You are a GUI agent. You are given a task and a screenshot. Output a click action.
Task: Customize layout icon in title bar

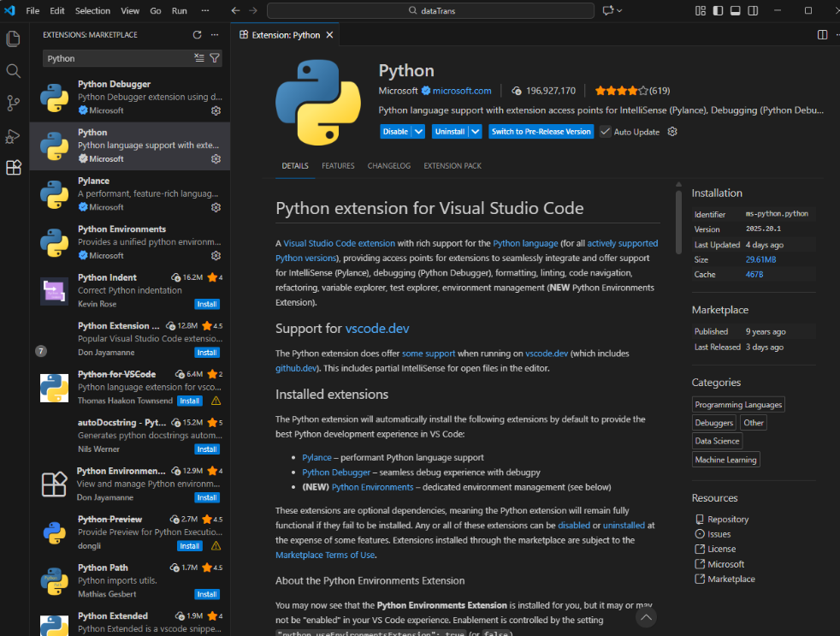point(701,10)
